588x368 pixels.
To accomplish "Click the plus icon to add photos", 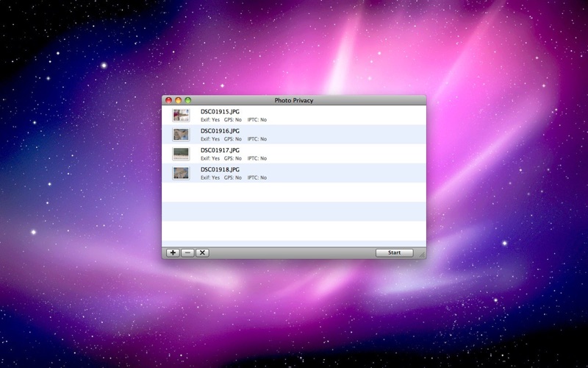I will point(173,252).
